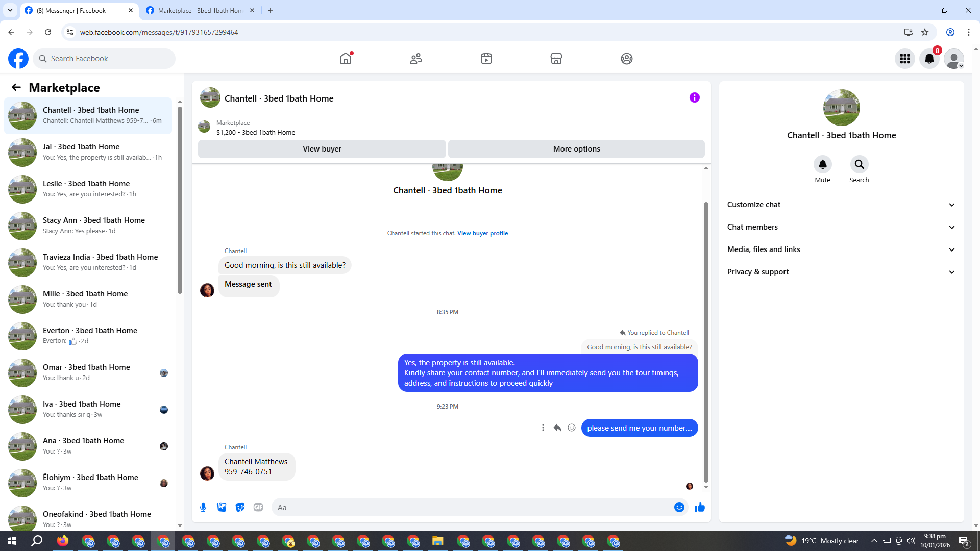Toggle conversation information panel (purple i)

(694, 97)
